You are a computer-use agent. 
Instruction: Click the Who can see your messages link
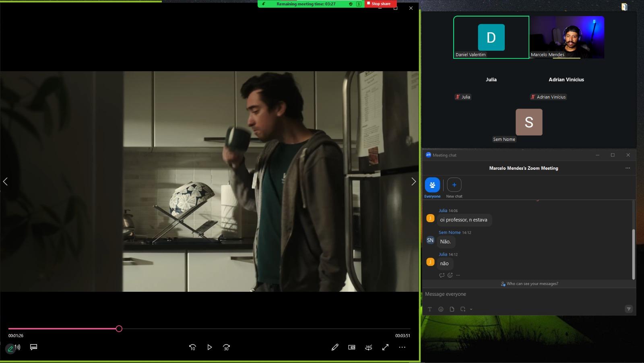(x=529, y=284)
